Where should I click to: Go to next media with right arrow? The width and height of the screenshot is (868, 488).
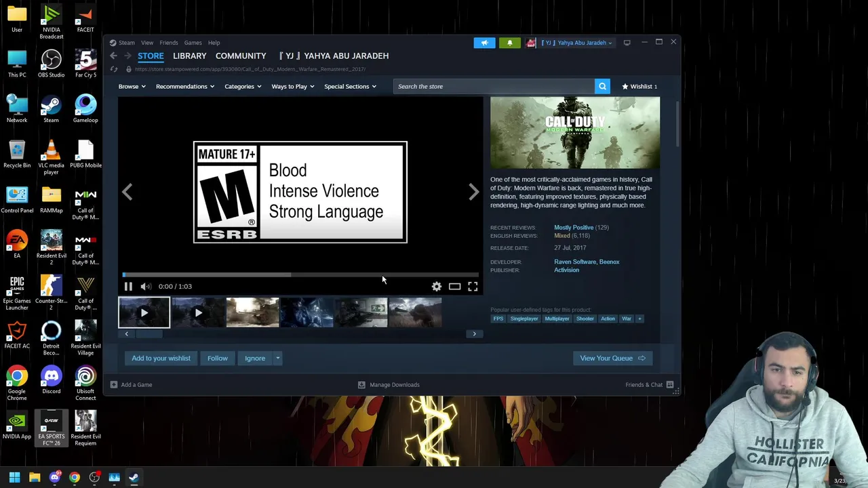point(473,192)
